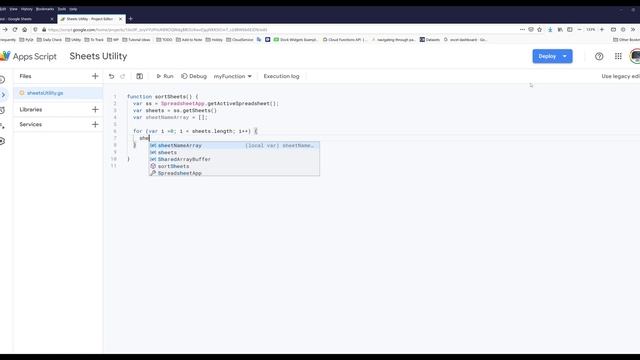The image size is (640, 360).
Task: Open the To Track bookmark folder
Action: pos(94,40)
